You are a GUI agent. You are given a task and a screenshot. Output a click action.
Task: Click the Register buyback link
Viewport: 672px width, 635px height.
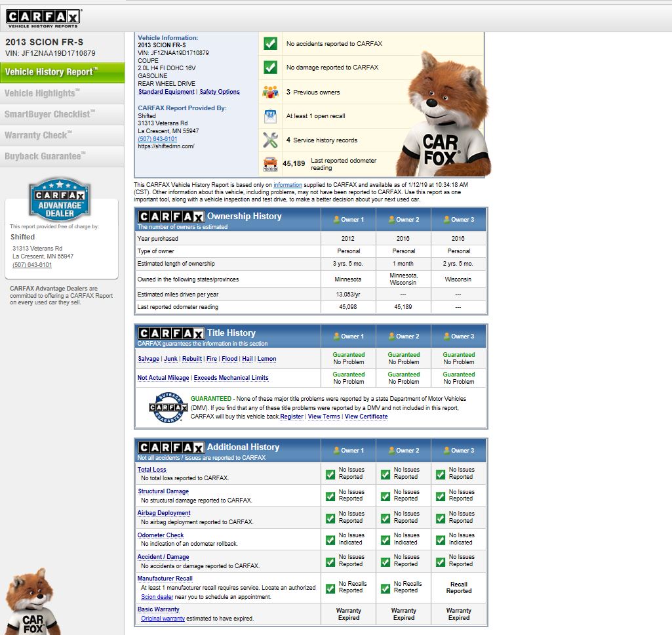click(x=292, y=417)
